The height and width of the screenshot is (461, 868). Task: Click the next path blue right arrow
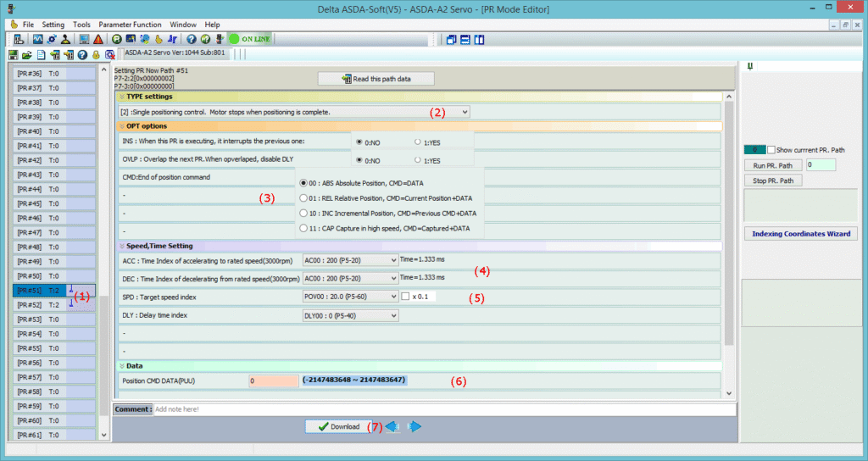click(414, 427)
